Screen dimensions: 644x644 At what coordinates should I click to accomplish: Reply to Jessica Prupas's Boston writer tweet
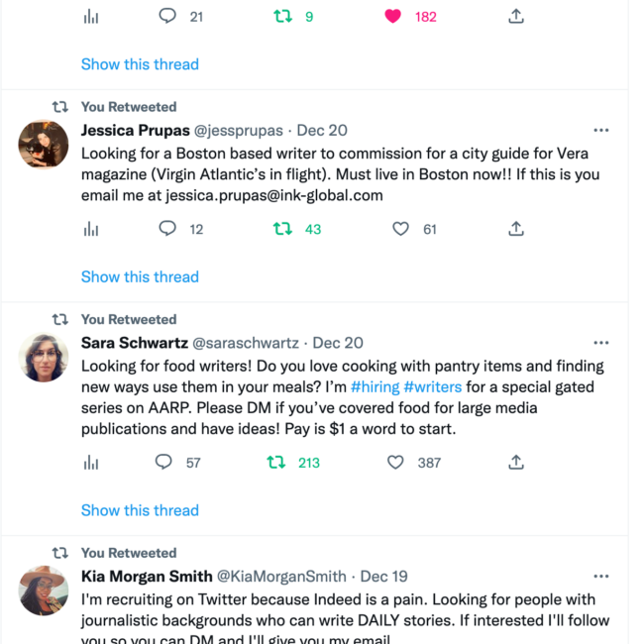click(x=167, y=229)
